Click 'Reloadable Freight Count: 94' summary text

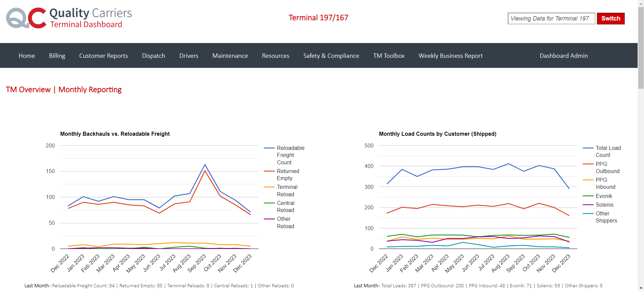pyautogui.click(x=83, y=286)
